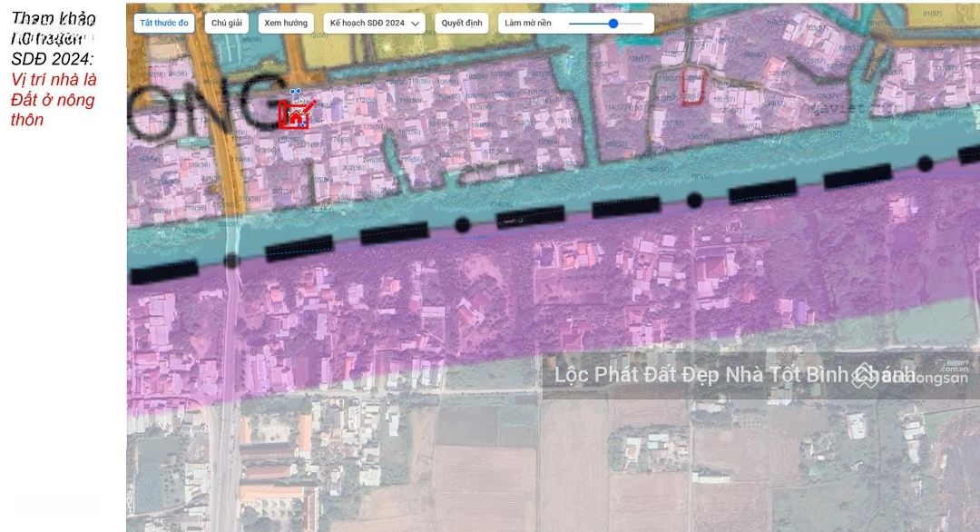Viewport: 980px width, 532px height.
Task: Open the Quyết định button
Action: pyautogui.click(x=462, y=23)
